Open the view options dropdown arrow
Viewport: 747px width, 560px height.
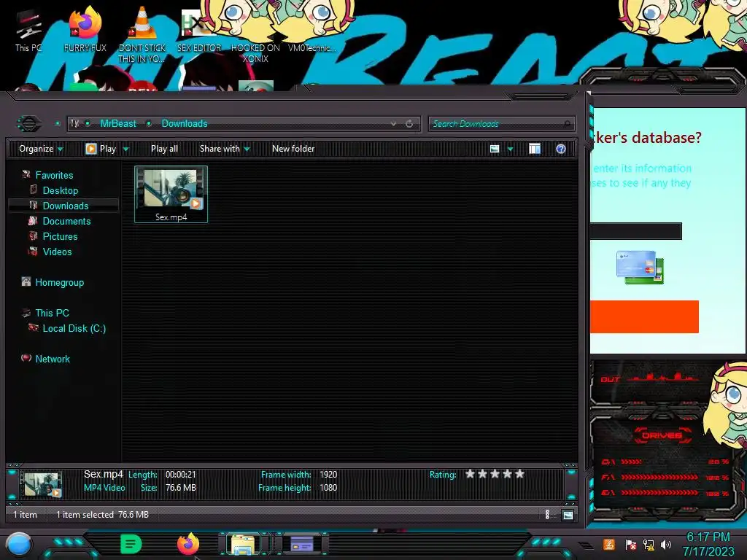tap(510, 149)
